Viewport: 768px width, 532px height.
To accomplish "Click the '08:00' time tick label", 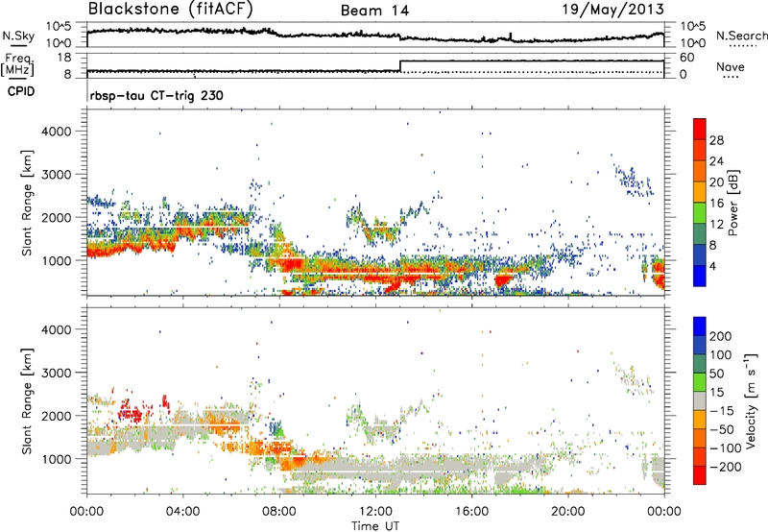I will point(279,512).
